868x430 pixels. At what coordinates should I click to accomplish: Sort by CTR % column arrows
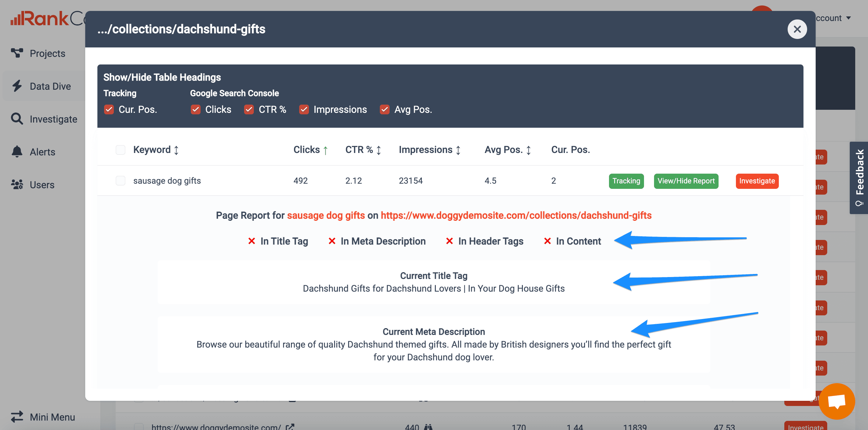pyautogui.click(x=378, y=150)
